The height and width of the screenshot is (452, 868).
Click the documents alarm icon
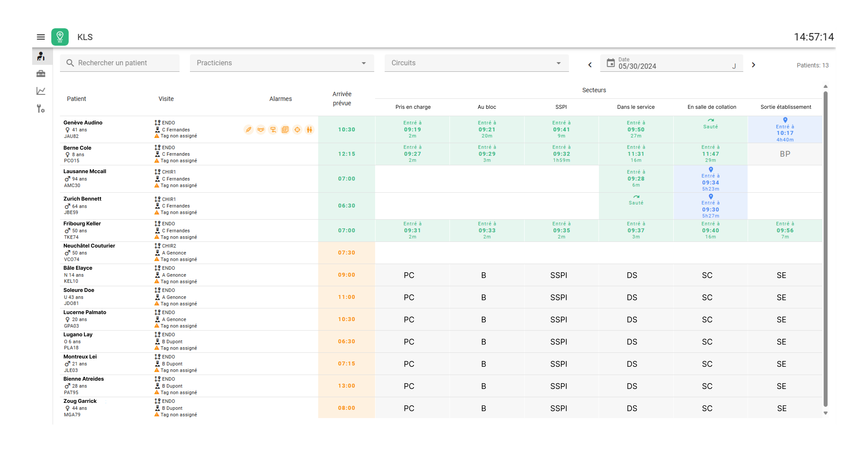pyautogui.click(x=285, y=130)
